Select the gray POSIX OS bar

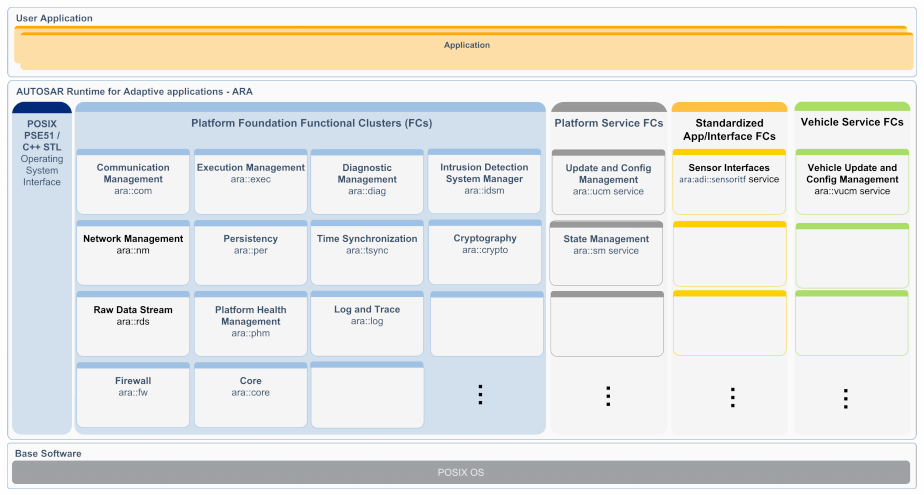click(461, 473)
